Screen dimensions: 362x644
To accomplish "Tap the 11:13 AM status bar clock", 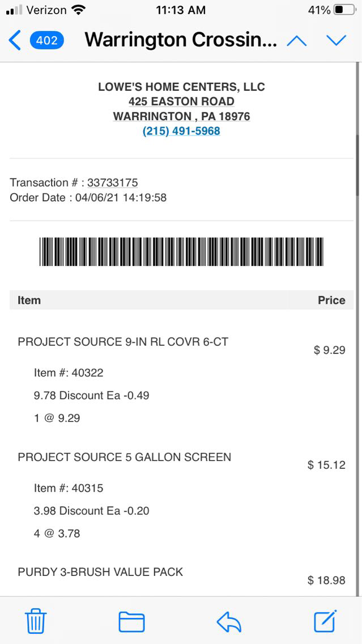I will pyautogui.click(x=181, y=10).
